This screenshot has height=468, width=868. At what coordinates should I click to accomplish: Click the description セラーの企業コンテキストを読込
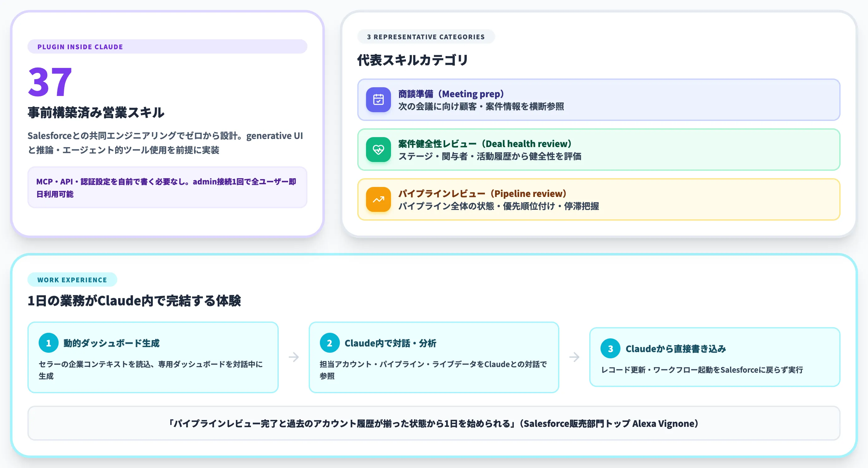click(151, 370)
